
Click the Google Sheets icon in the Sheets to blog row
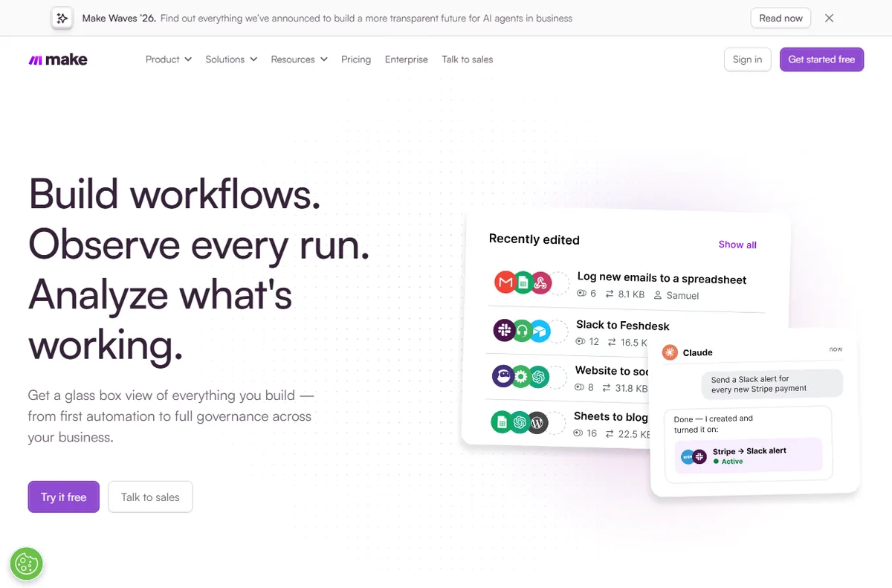tap(502, 422)
